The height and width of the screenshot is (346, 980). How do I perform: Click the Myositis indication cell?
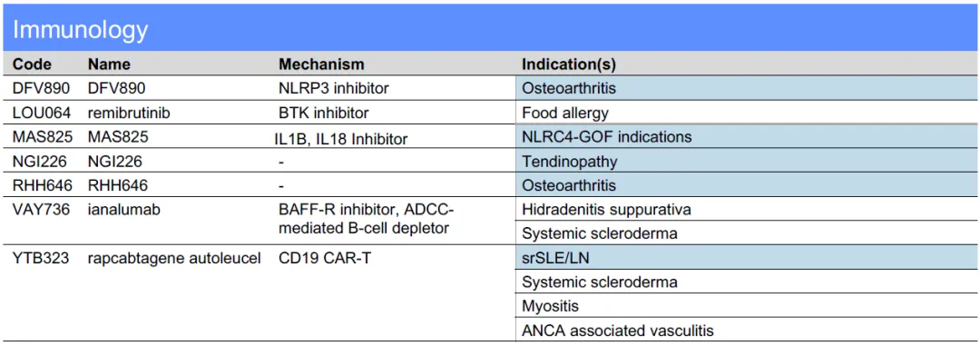tap(747, 307)
